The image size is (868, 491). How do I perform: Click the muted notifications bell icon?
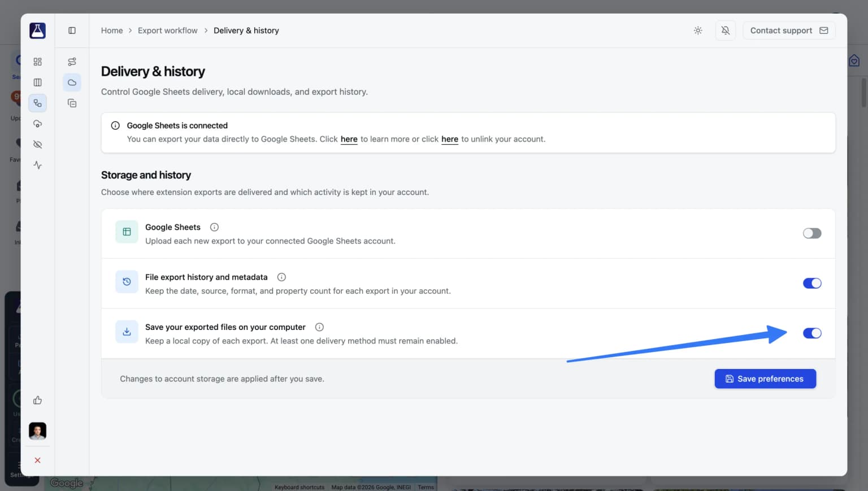[726, 31]
